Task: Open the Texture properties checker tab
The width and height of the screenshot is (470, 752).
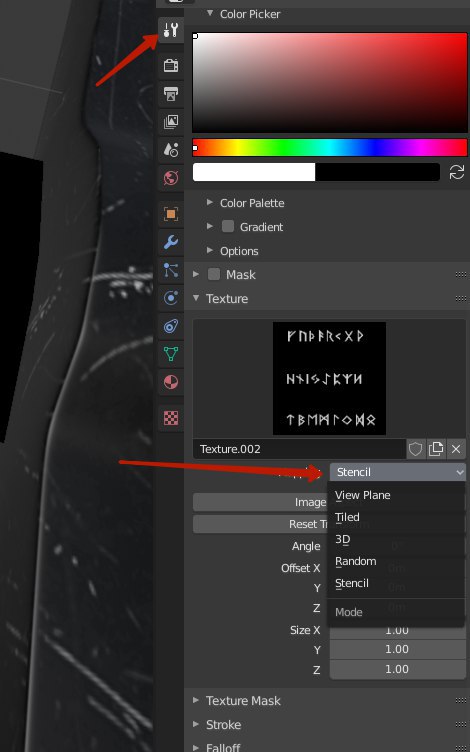Action: [x=171, y=418]
